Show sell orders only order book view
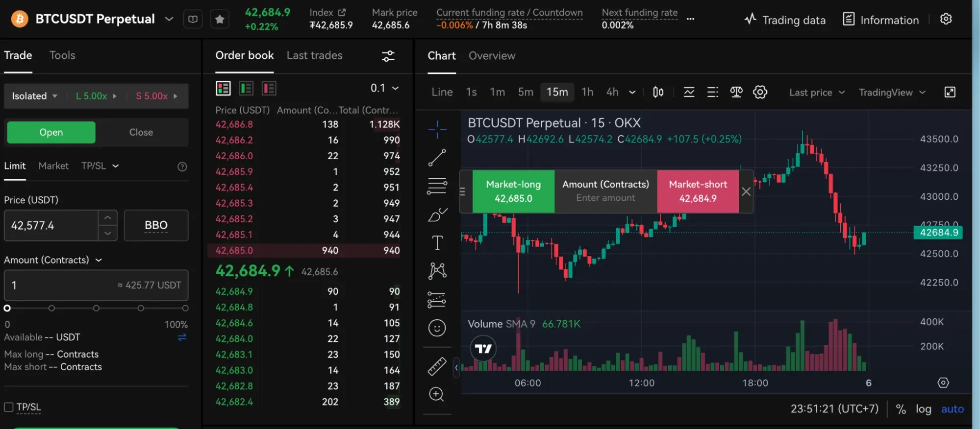 269,88
